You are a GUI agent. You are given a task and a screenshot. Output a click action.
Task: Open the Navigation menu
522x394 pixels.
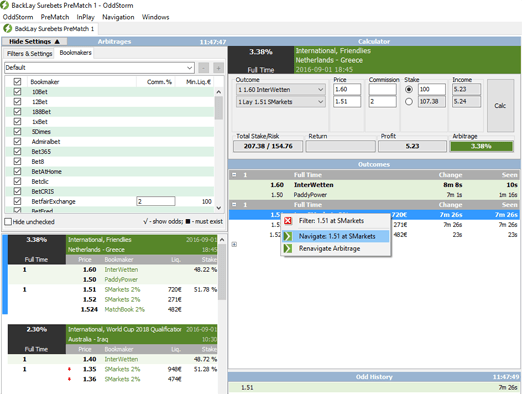pos(118,17)
